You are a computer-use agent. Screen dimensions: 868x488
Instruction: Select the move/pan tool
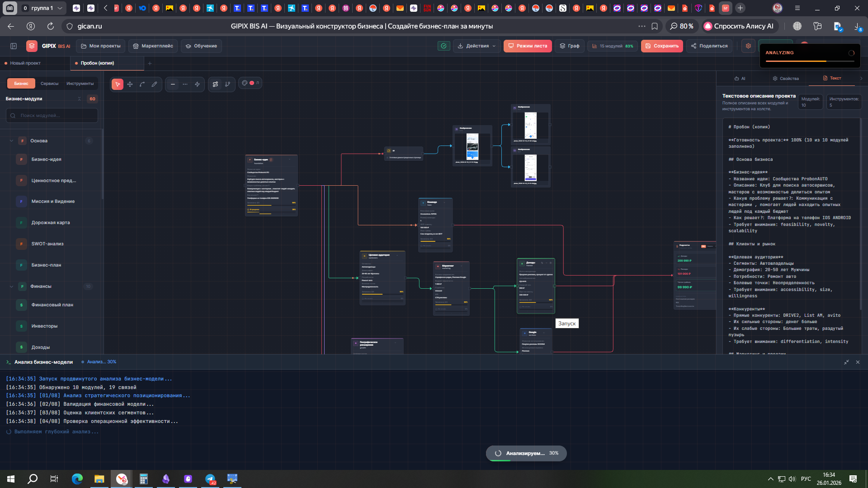coord(130,84)
